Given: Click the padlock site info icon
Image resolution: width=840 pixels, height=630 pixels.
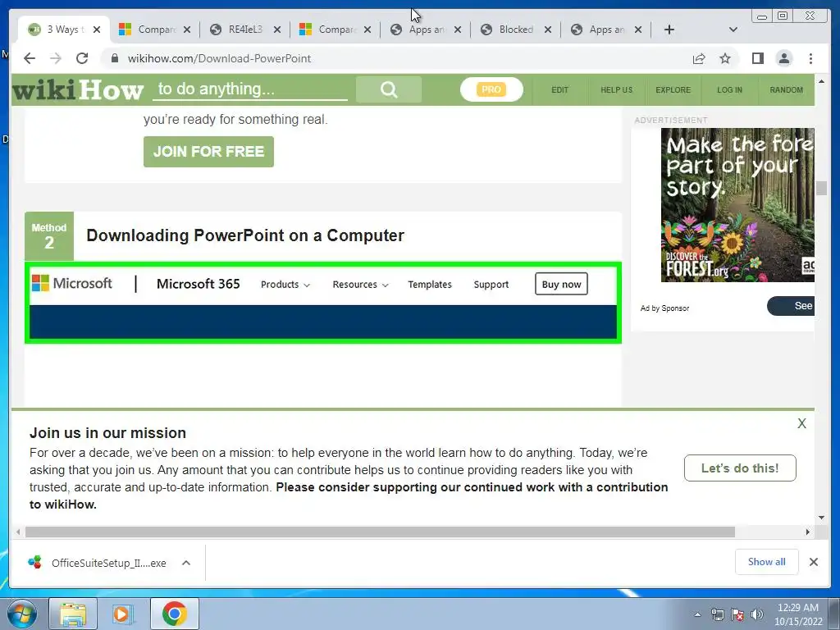Looking at the screenshot, I should 114,58.
